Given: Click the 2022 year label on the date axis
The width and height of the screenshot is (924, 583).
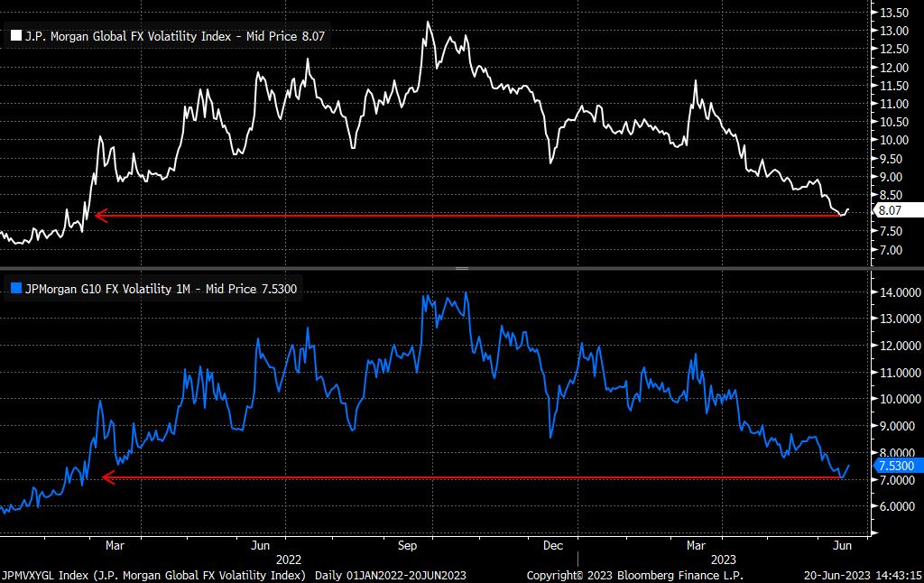Looking at the screenshot, I should click(288, 560).
